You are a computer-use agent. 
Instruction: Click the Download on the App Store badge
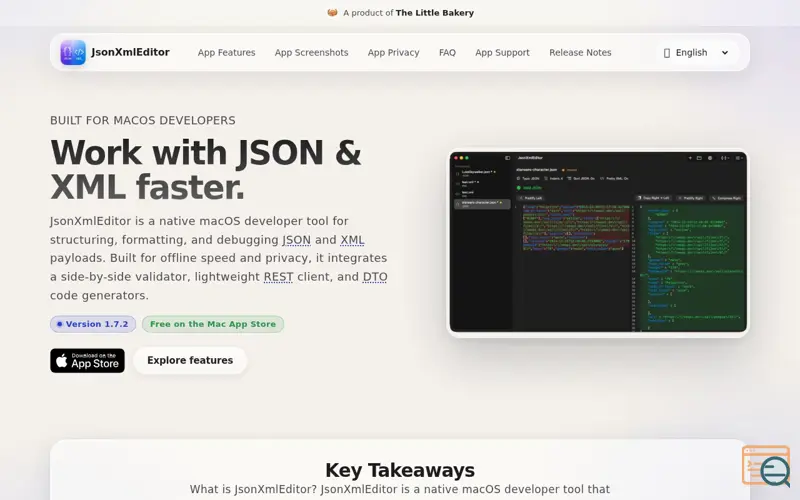tap(87, 361)
